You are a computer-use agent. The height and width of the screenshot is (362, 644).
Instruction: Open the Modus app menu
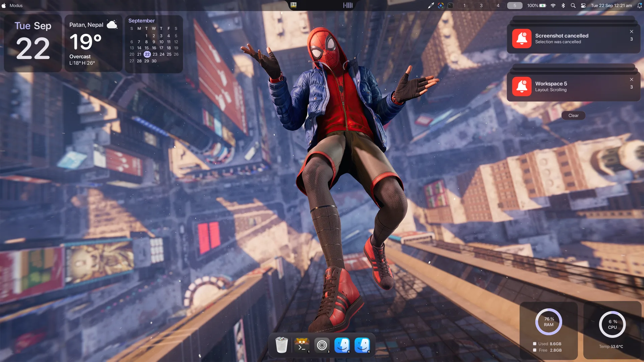point(16,5)
